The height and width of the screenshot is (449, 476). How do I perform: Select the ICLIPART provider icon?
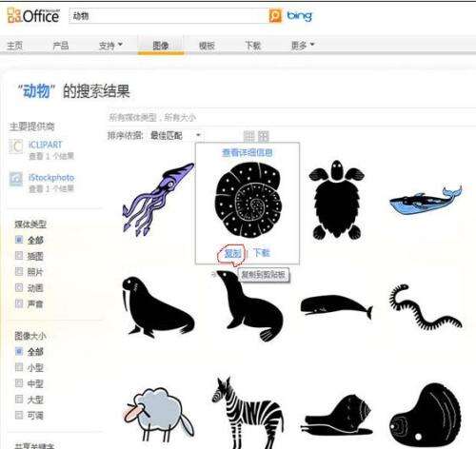coord(15,146)
